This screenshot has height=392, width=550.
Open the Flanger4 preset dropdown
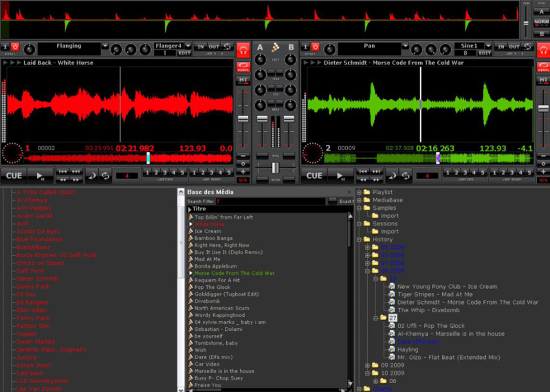tap(188, 46)
